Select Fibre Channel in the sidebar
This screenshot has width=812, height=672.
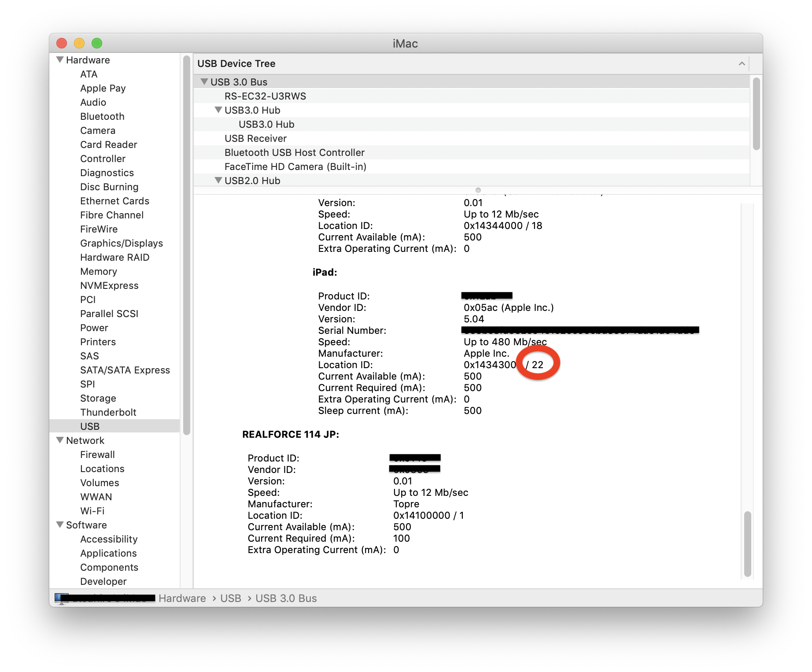point(112,215)
